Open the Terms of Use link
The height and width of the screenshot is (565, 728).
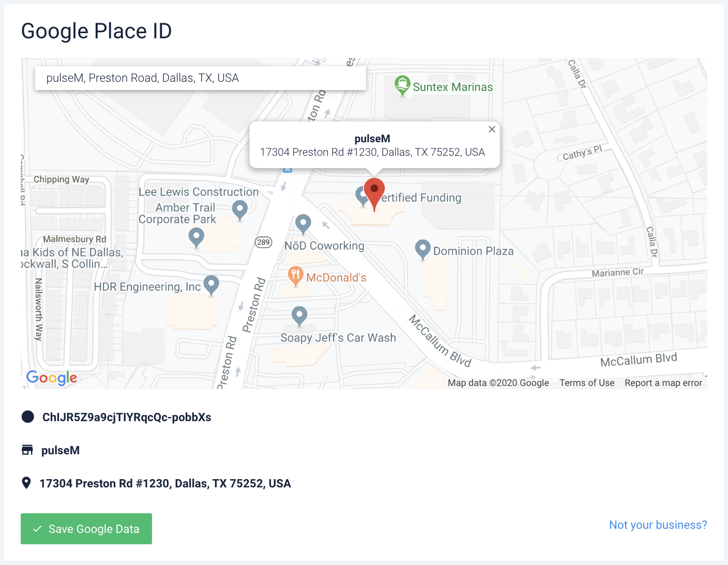click(x=587, y=383)
